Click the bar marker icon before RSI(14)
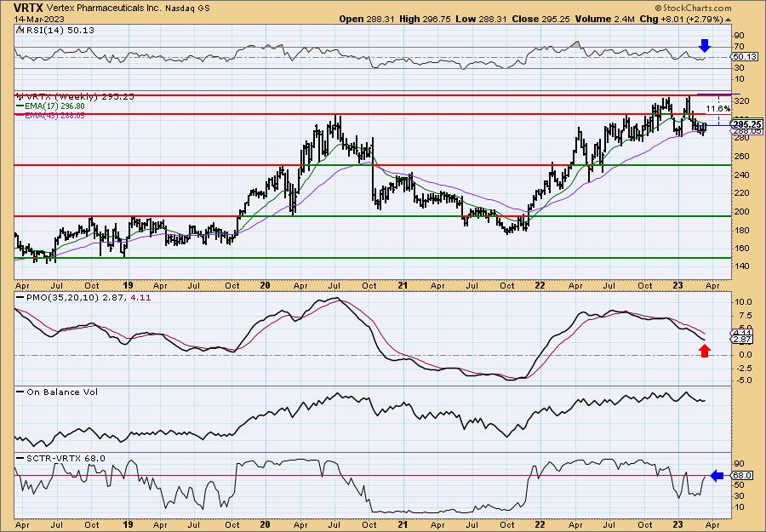The width and height of the screenshot is (766, 532). [x=19, y=30]
